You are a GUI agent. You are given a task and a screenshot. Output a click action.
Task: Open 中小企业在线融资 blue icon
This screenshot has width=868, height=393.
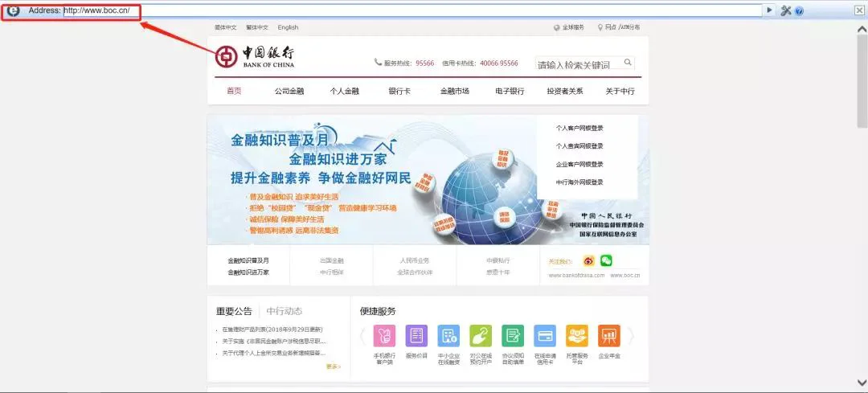coord(448,335)
